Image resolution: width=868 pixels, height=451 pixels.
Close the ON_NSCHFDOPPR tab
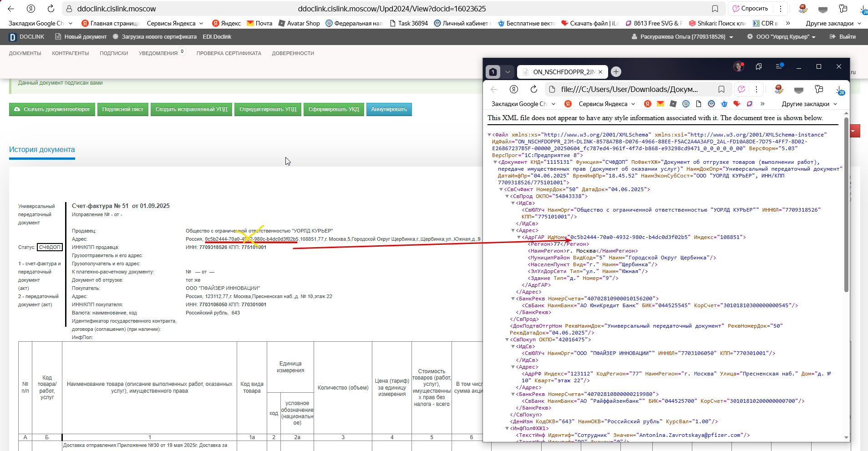pos(600,72)
